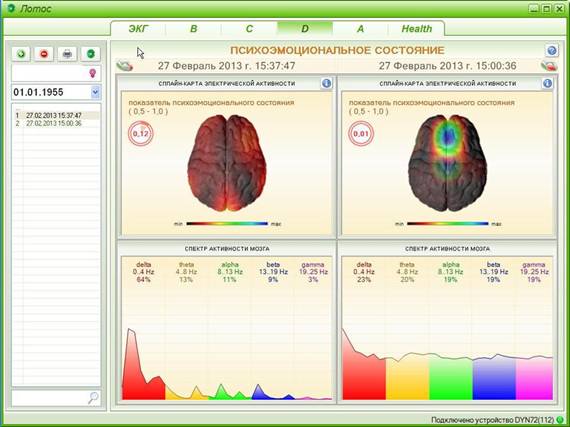Click the right brain activity map image

[x=447, y=163]
